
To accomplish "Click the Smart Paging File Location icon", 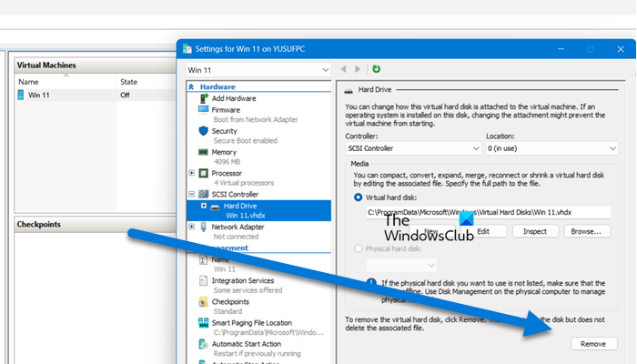I will tap(203, 323).
